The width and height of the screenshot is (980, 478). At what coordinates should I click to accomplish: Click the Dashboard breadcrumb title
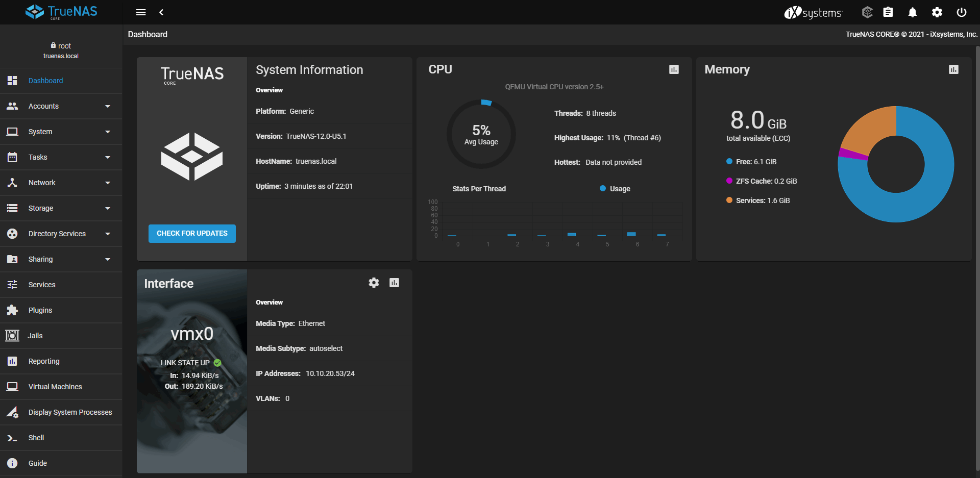click(148, 34)
